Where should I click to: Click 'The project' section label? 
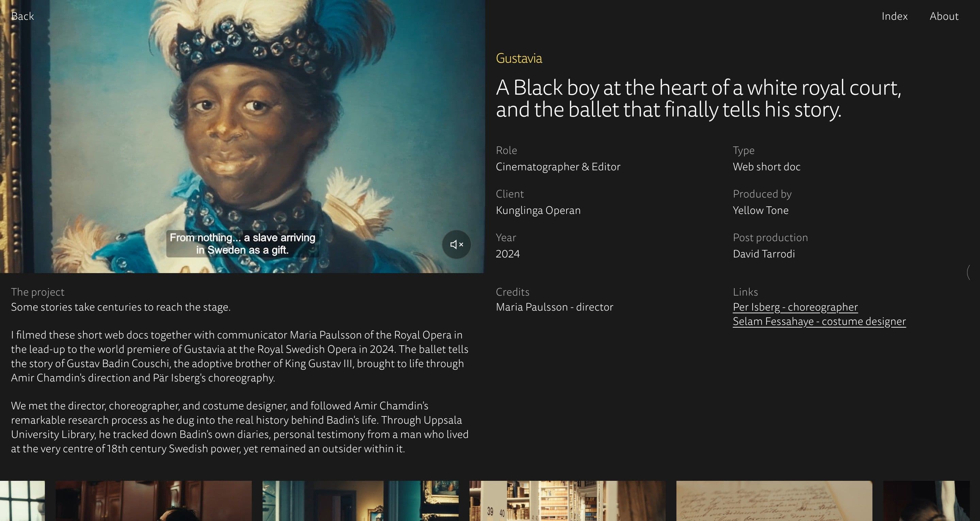pos(38,292)
